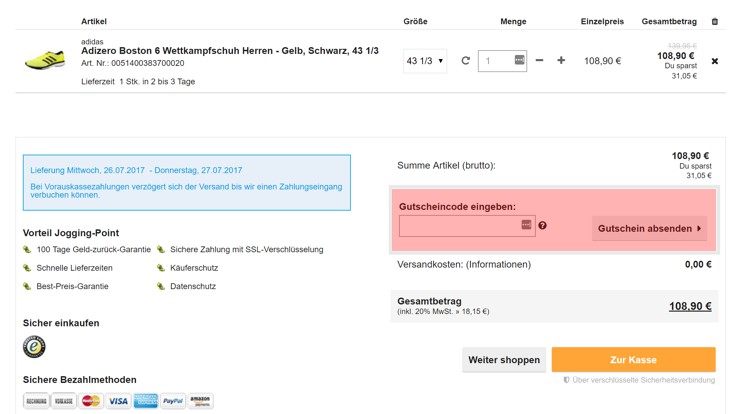This screenshot has height=414, width=740.
Task: Click shoe bullet icon beside Käuferschutz
Action: pyautogui.click(x=161, y=268)
